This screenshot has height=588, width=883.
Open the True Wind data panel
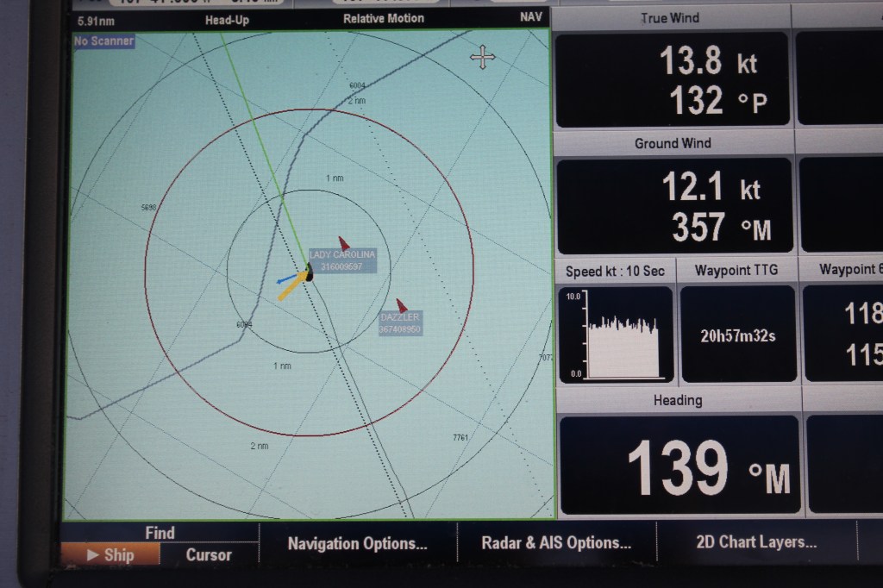tap(671, 79)
